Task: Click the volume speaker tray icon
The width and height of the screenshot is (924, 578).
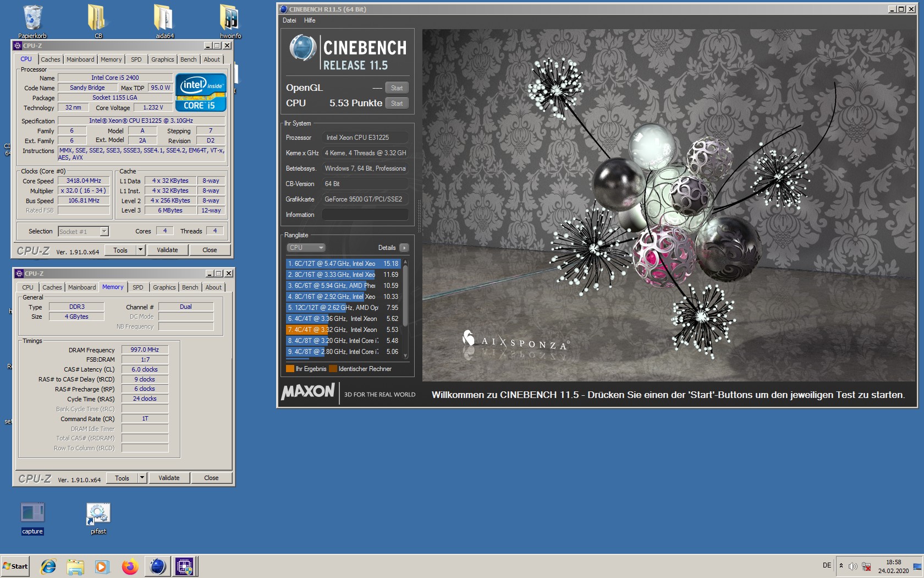Action: [853, 566]
